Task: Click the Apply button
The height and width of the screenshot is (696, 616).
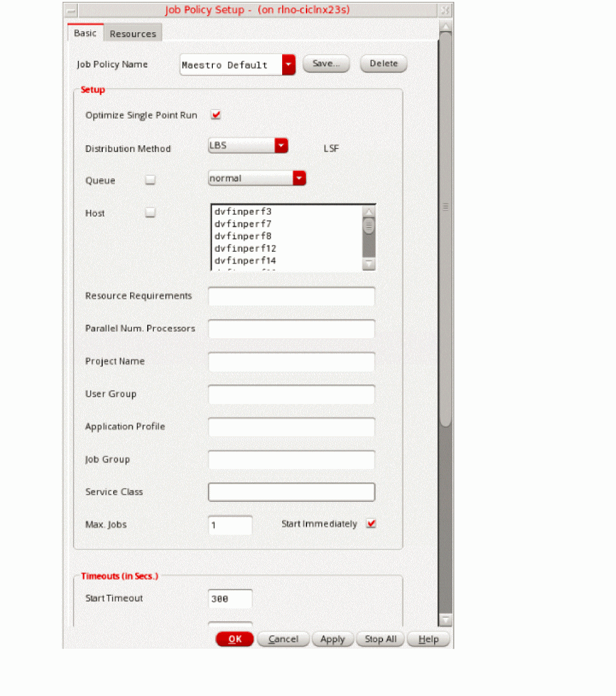Action: coord(333,639)
